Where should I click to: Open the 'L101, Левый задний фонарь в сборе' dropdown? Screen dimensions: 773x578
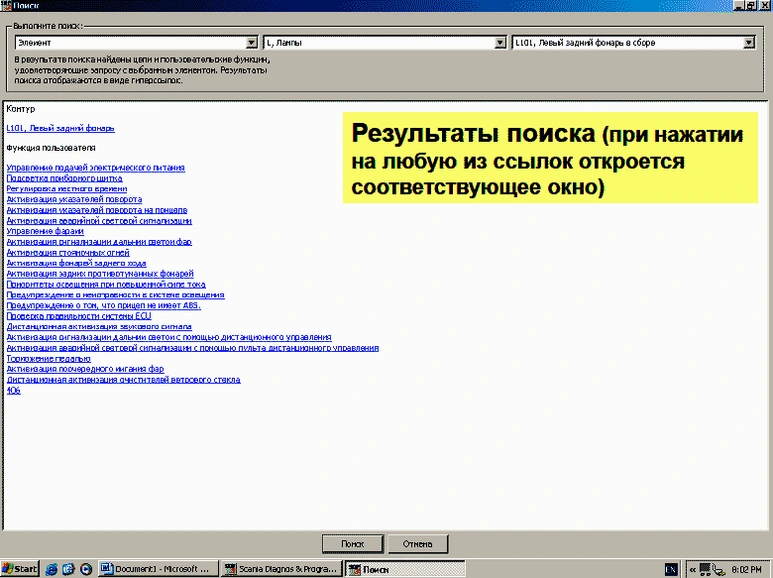(x=748, y=43)
